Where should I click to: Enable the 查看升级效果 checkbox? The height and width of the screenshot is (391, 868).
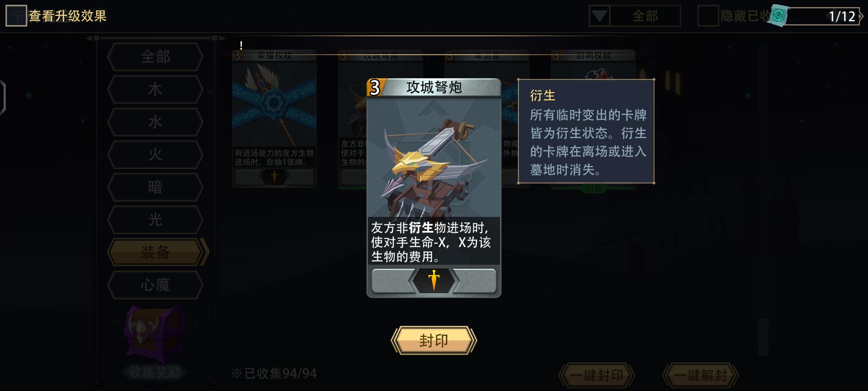click(x=16, y=16)
